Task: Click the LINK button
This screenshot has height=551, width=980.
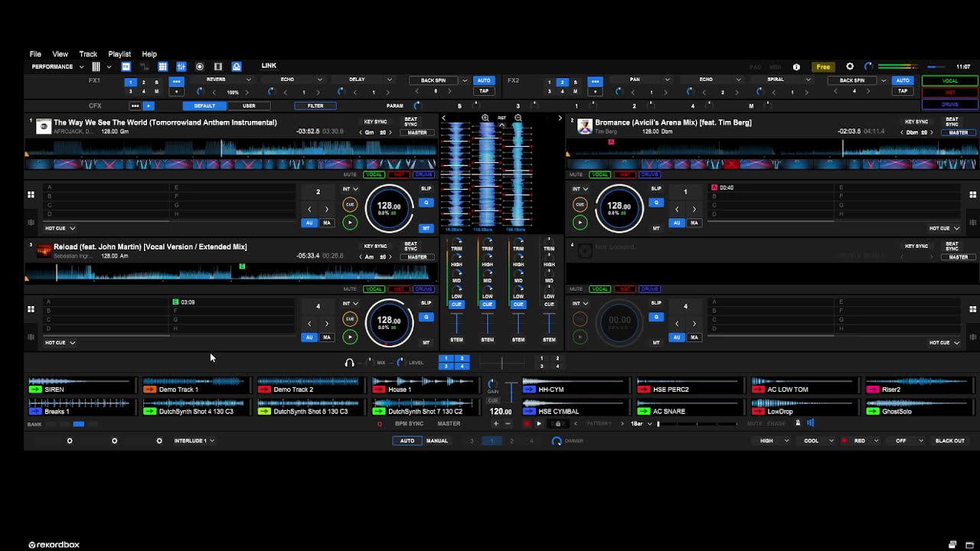Action: [269, 66]
